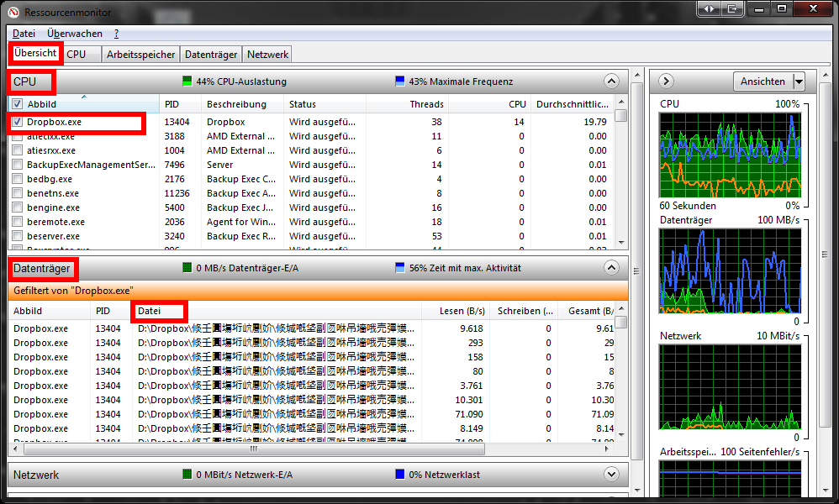This screenshot has width=839, height=504.
Task: Uncheck the Dropbox.exe process checkbox
Action: [18, 122]
